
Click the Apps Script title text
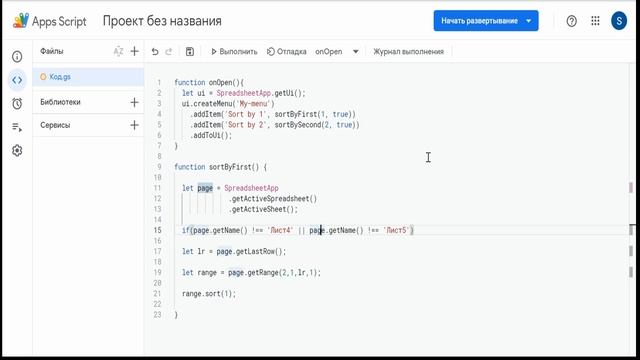tap(59, 21)
